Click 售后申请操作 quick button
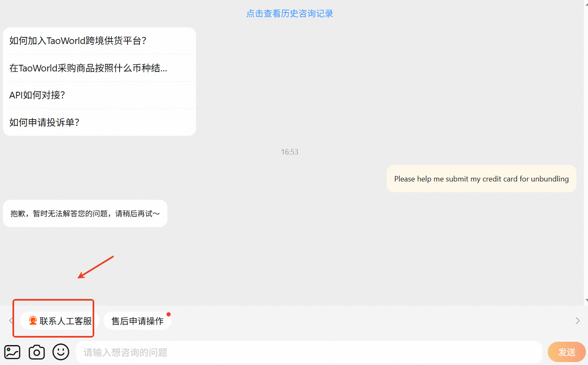This screenshot has width=588, height=365. (137, 321)
